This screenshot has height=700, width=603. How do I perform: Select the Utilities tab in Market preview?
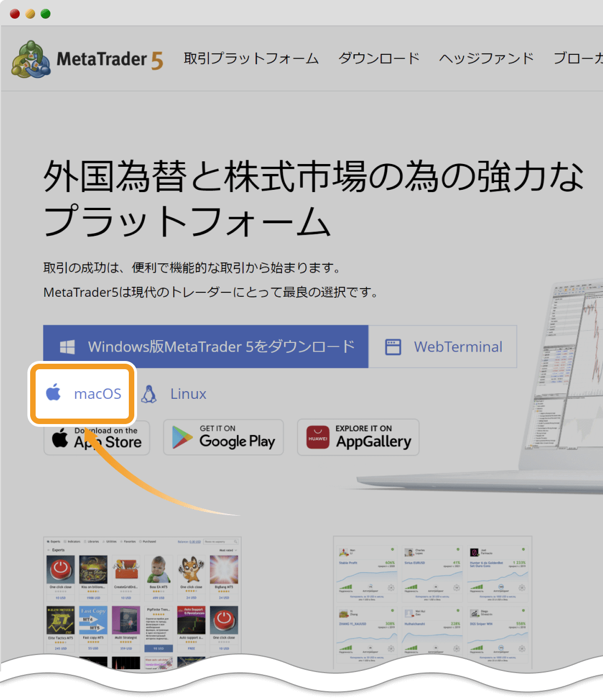point(110,541)
